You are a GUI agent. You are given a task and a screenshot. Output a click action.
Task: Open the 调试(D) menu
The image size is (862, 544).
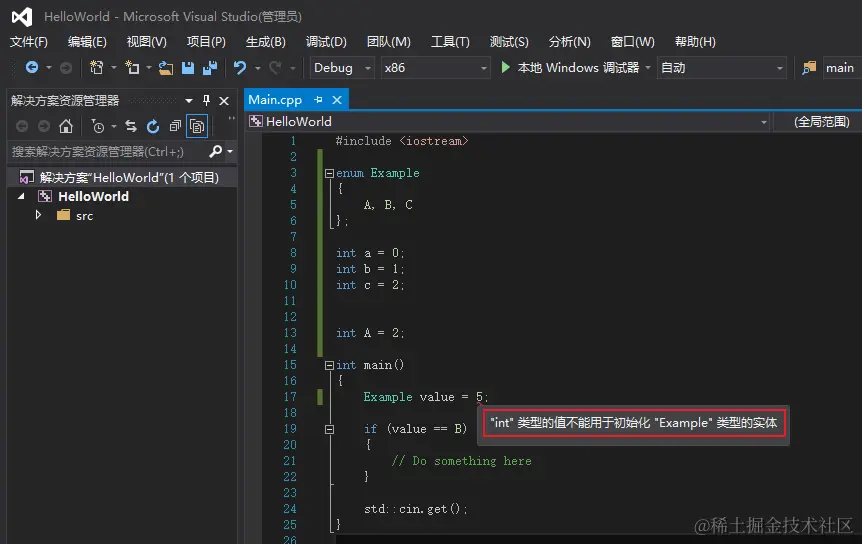[x=326, y=42]
